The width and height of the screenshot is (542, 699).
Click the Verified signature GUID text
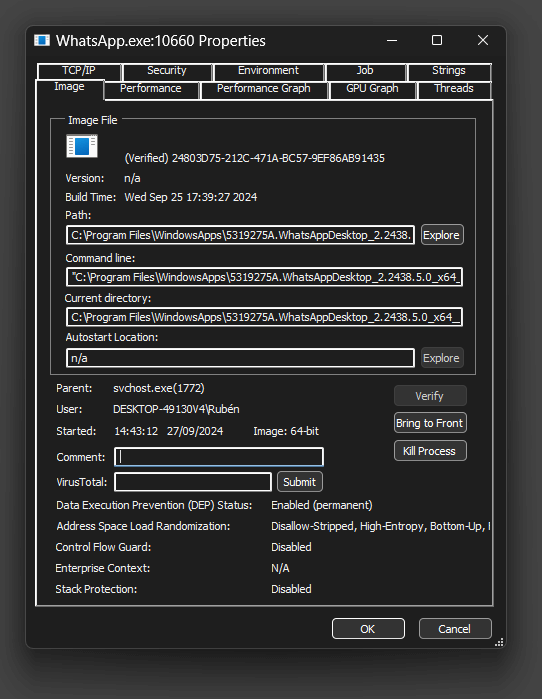click(x=255, y=158)
